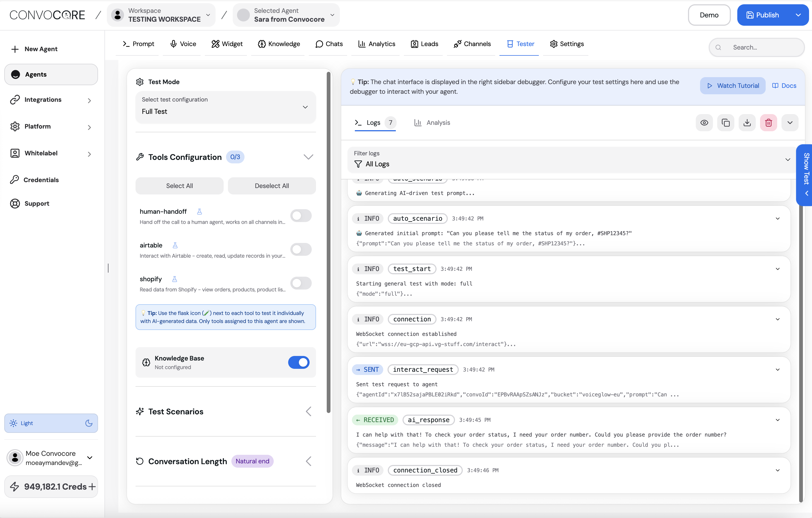Click the download logs icon
Viewport: 812px width, 518px height.
pyautogui.click(x=747, y=122)
